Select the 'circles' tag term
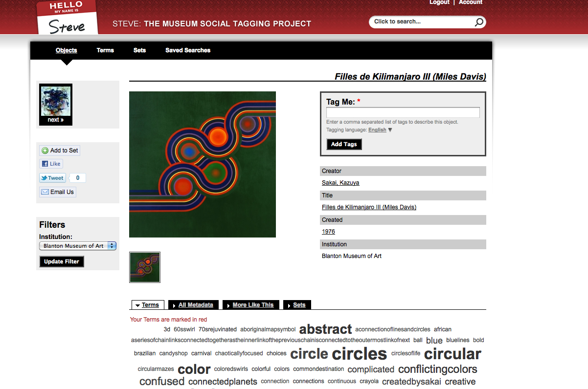This screenshot has width=588, height=389. point(359,353)
